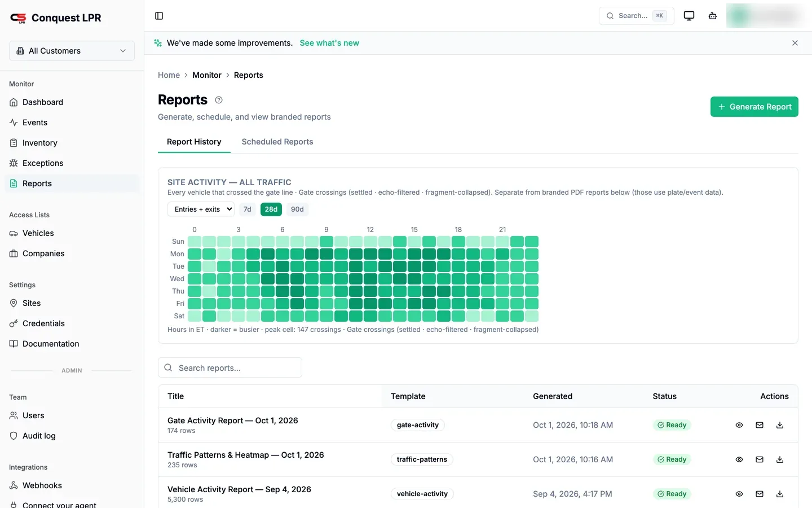Click the Vehicles car icon
Image resolution: width=812 pixels, height=508 pixels.
14,233
